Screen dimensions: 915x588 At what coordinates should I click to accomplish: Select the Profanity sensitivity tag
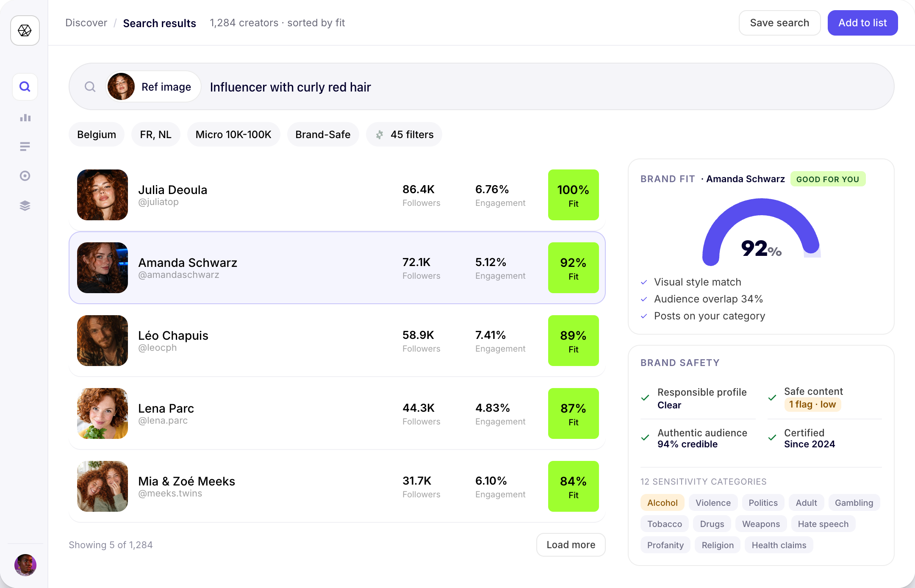[x=665, y=545]
